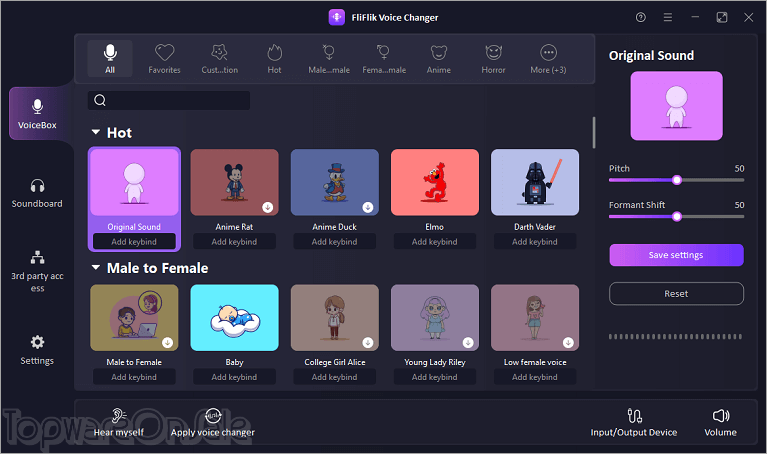The width and height of the screenshot is (767, 454).
Task: Select Young Lady Riley voice
Action: (x=435, y=318)
